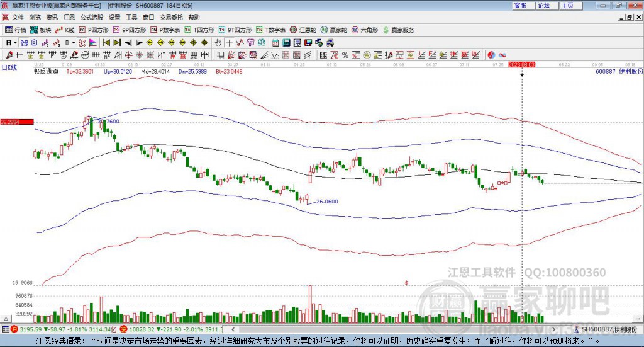Image resolution: width=644 pixels, height=347 pixels.
Task: Click the gold circled 金 icon
Action: [367, 55]
